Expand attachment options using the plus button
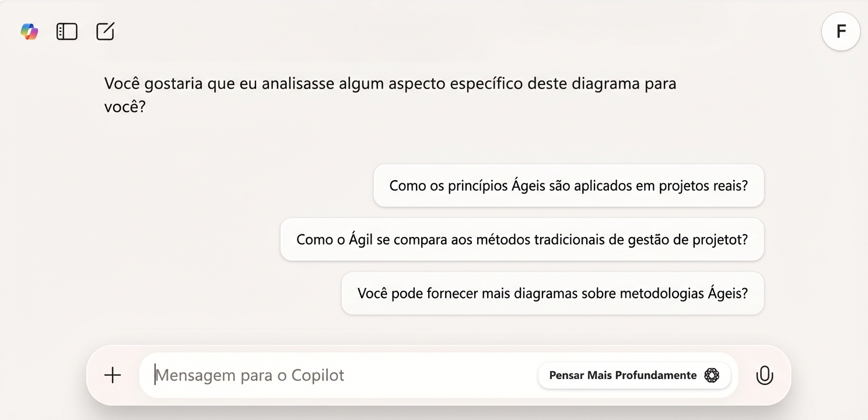Screen dimensions: 868x420 [x=111, y=375]
